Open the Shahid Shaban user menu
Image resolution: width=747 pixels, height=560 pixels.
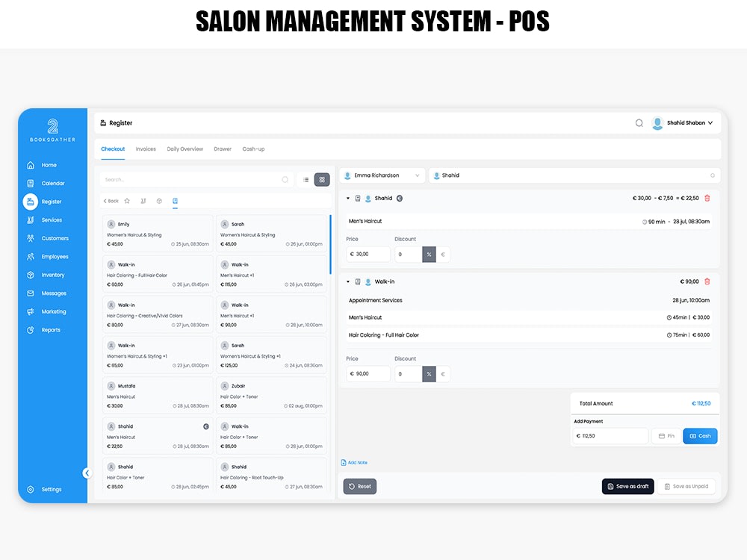click(683, 123)
